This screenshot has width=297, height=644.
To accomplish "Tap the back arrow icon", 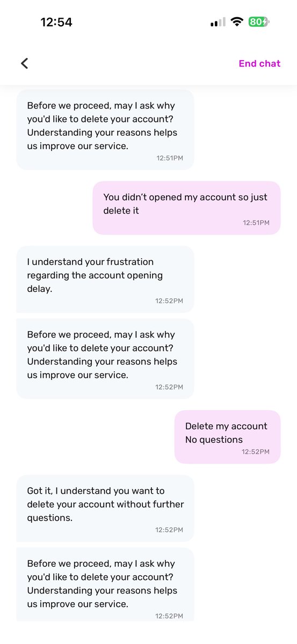I will (24, 63).
